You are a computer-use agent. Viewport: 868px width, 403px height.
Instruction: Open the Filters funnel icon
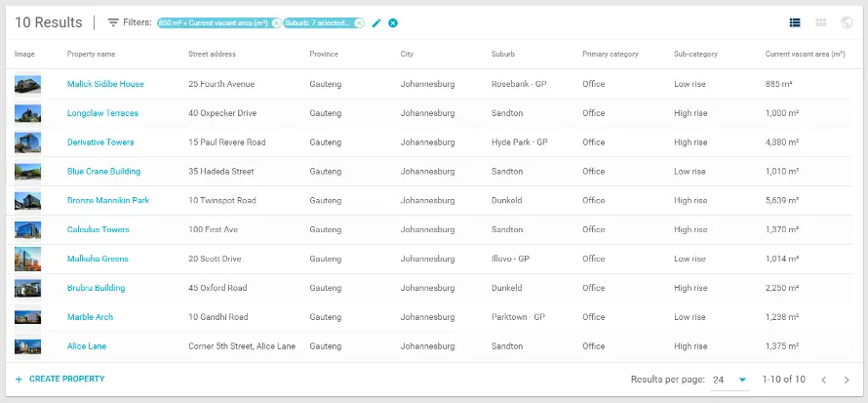click(113, 22)
